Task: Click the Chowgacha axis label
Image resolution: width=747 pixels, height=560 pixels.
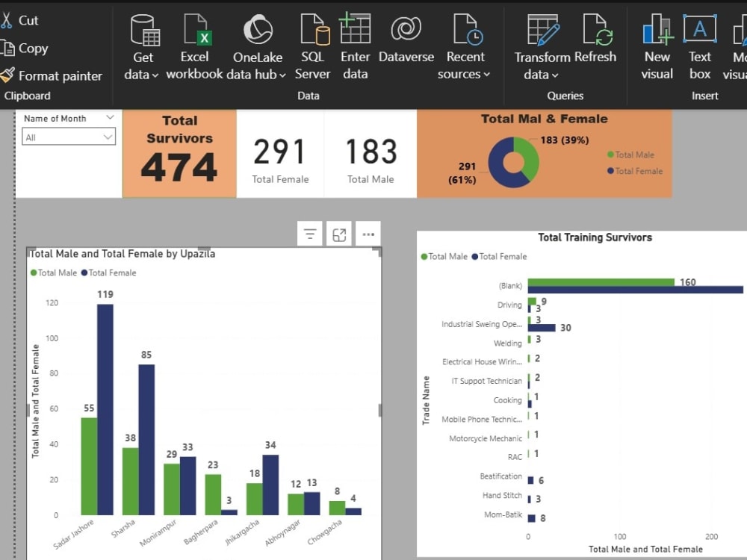Action: click(x=324, y=532)
